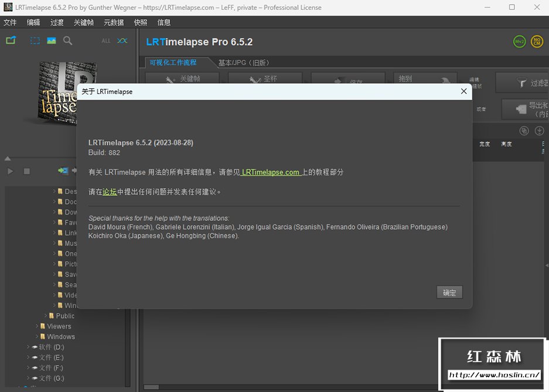Click the blue crossing curves icon

122,40
